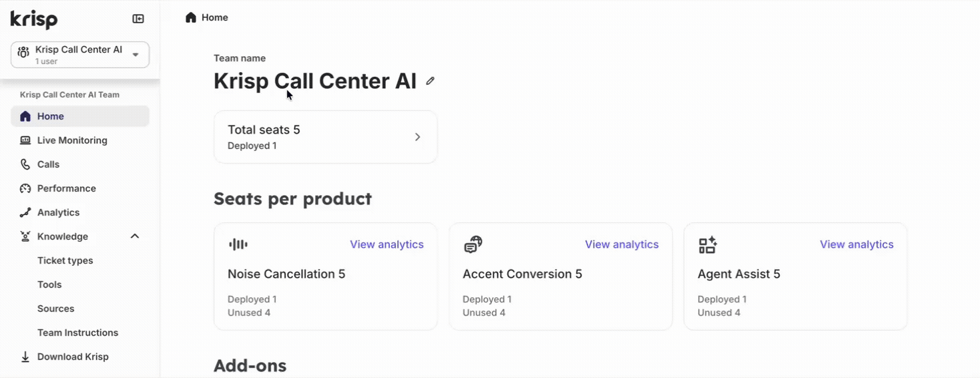The image size is (980, 378).
Task: Open Total seats card chevron arrow
Action: point(417,137)
